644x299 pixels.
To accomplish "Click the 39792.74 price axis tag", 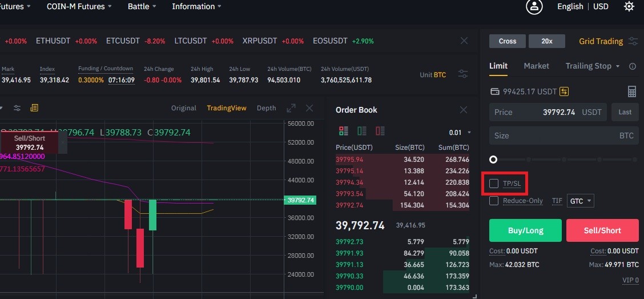I will (300, 200).
